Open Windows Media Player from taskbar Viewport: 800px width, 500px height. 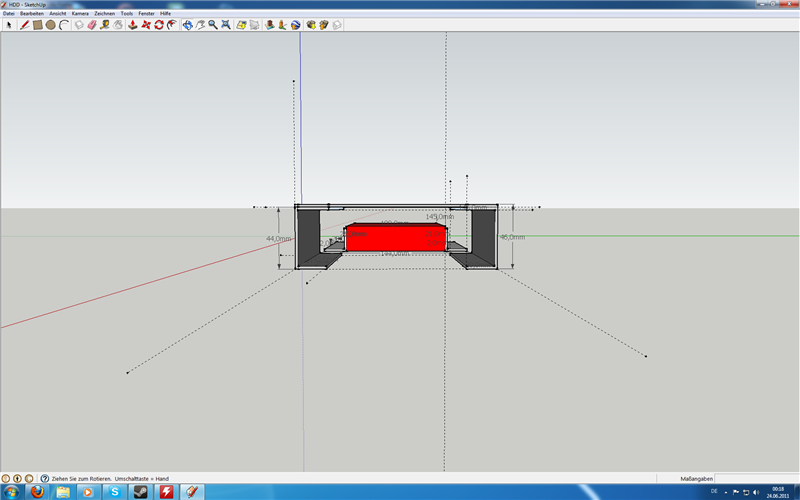88,492
